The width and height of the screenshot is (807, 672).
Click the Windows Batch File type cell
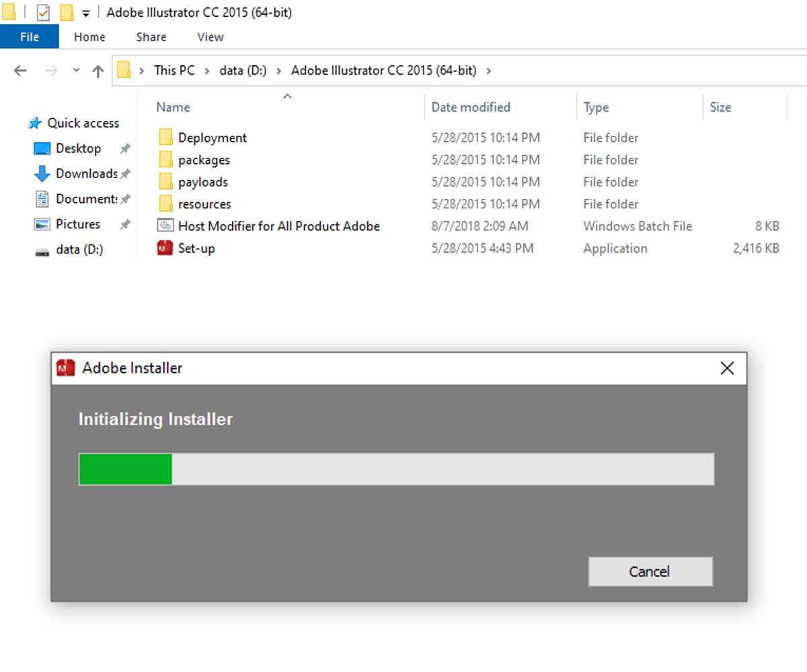[638, 226]
